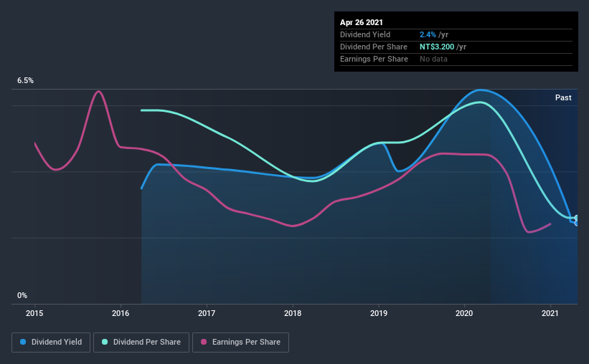Click the 2019 x-axis label
Viewport: 589px width, 364px height.
(379, 313)
